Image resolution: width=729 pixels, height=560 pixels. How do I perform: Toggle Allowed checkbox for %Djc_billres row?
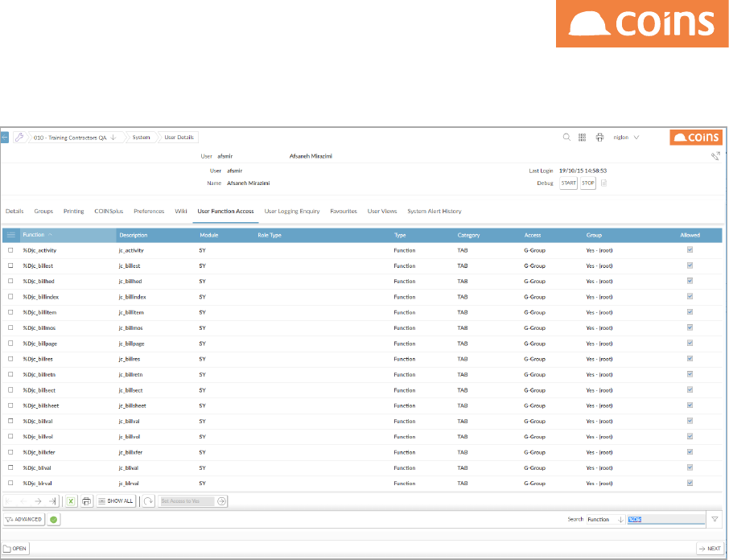pos(690,358)
